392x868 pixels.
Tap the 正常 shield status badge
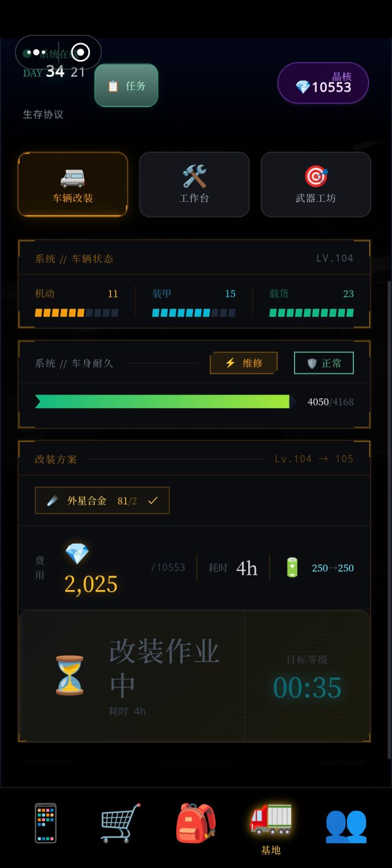point(323,363)
